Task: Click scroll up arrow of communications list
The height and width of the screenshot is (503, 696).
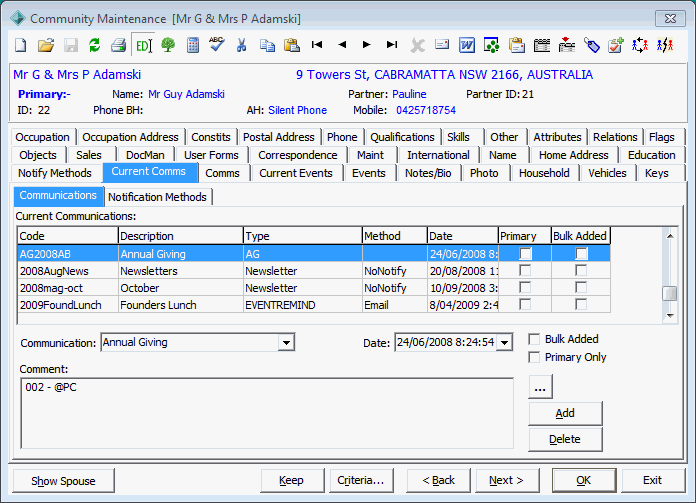Action: coord(670,236)
